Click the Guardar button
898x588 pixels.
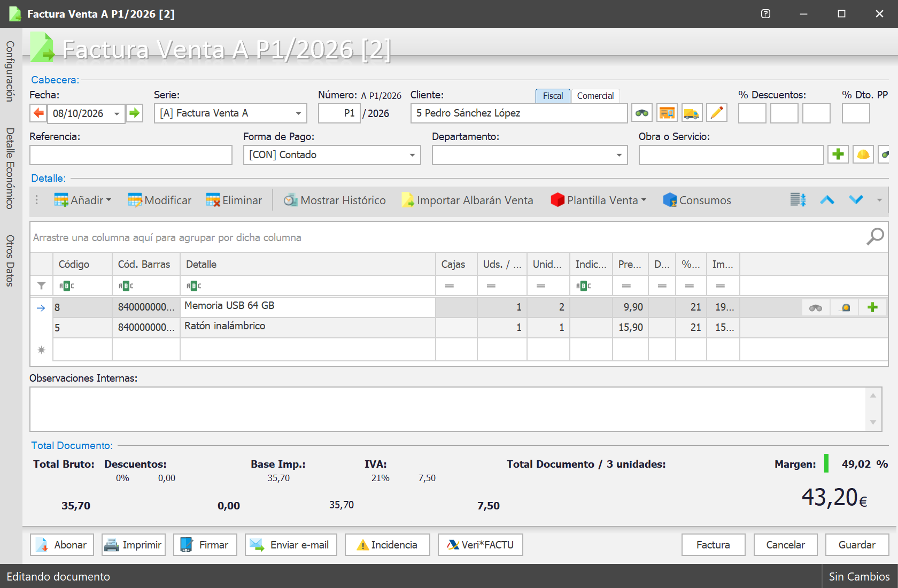857,545
